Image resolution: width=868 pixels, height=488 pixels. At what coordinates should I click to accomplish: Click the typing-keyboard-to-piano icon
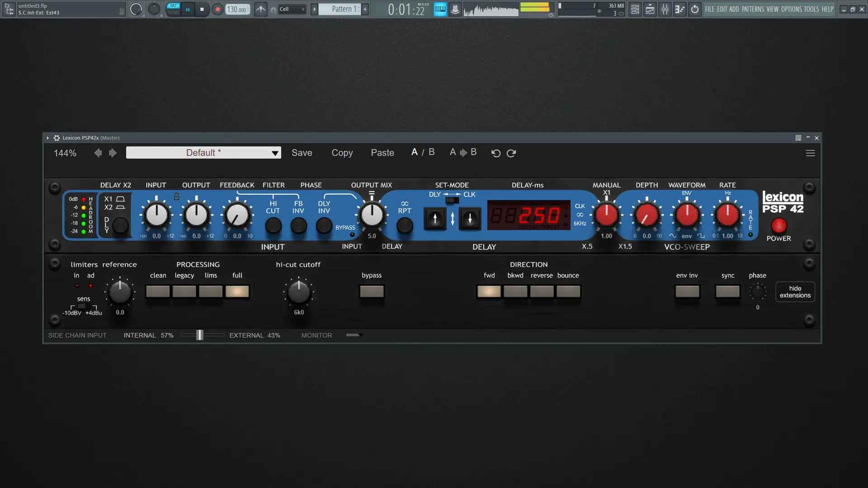click(440, 9)
